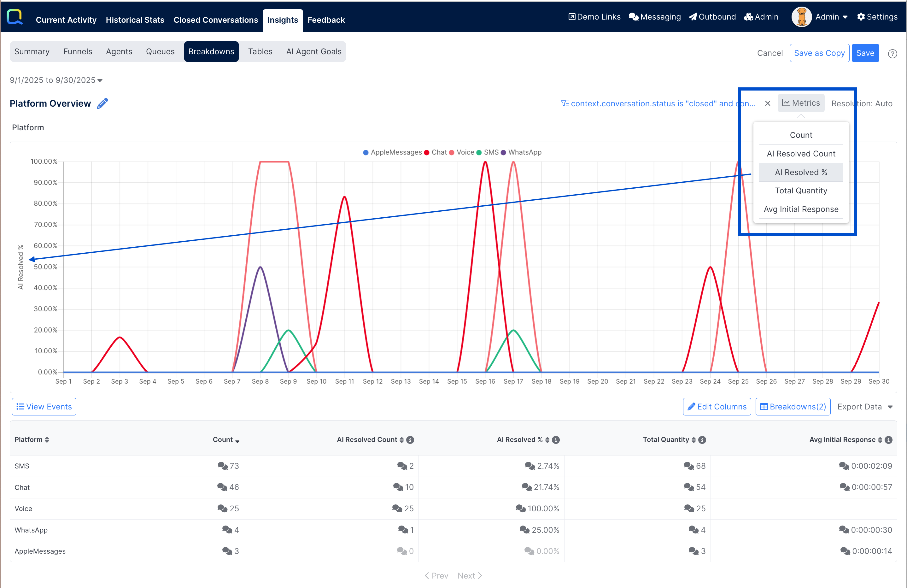
Task: Click the Admin user avatar image
Action: (801, 17)
